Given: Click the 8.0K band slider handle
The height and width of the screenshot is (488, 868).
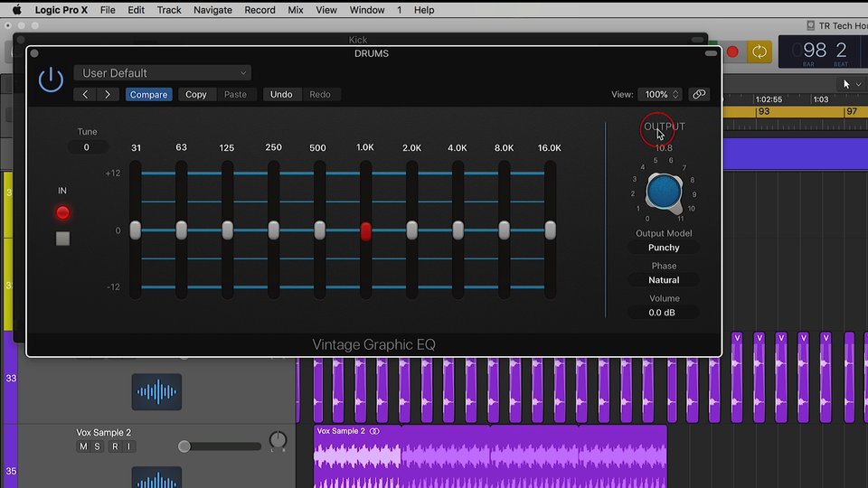Looking at the screenshot, I should pos(504,230).
